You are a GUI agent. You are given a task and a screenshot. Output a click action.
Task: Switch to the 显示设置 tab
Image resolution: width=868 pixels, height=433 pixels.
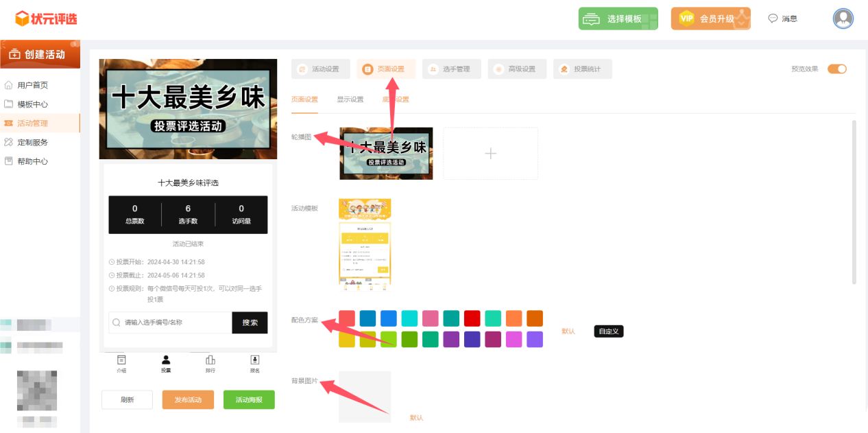point(350,100)
